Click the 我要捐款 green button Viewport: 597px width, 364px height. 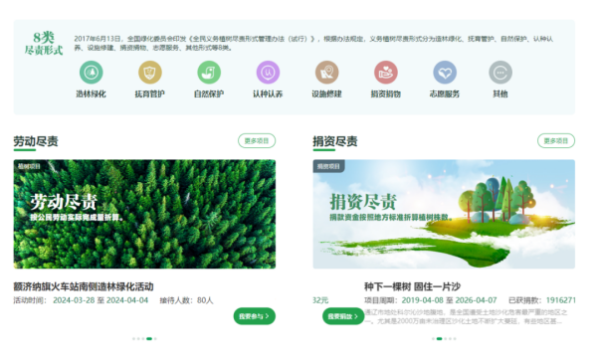[343, 316]
